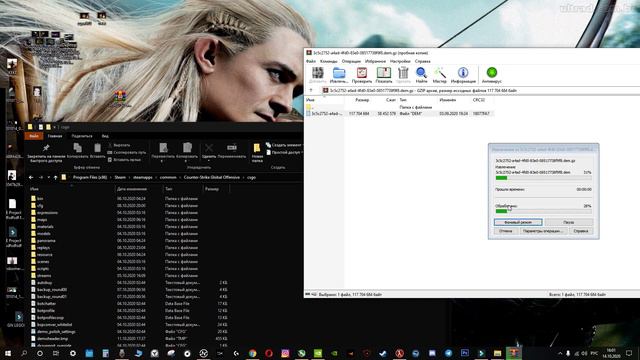
Task: Open the Избранное menu in WinRAR
Action: 375,61
